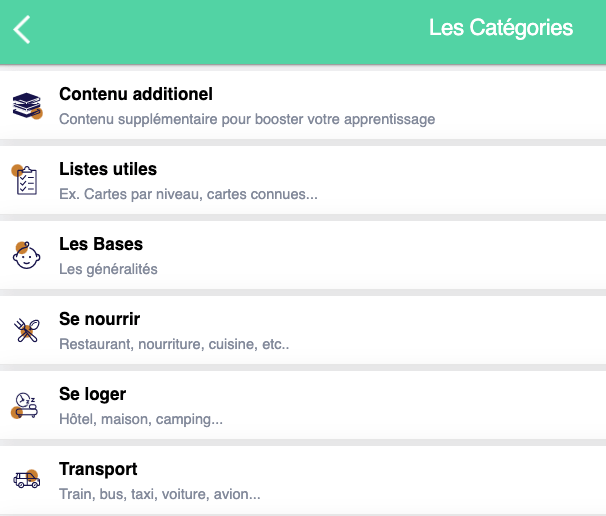Screen dimensions: 606x516
Task: Click the back arrow icon
Action: tap(22, 29)
